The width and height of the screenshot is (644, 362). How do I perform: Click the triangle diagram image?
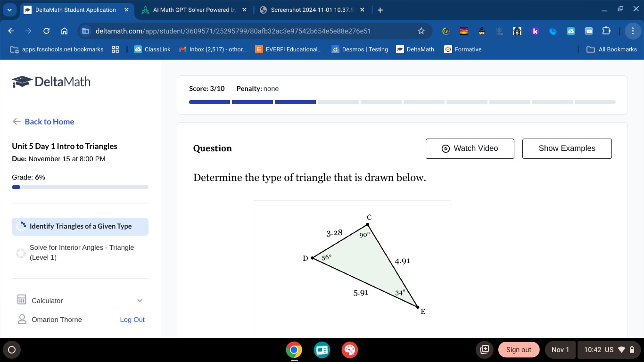[x=352, y=269]
